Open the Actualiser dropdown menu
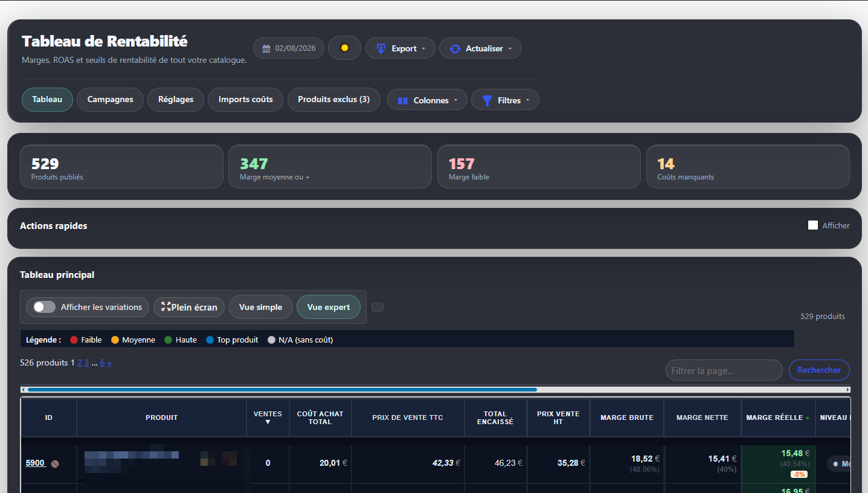The height and width of the screenshot is (493, 868). [480, 48]
